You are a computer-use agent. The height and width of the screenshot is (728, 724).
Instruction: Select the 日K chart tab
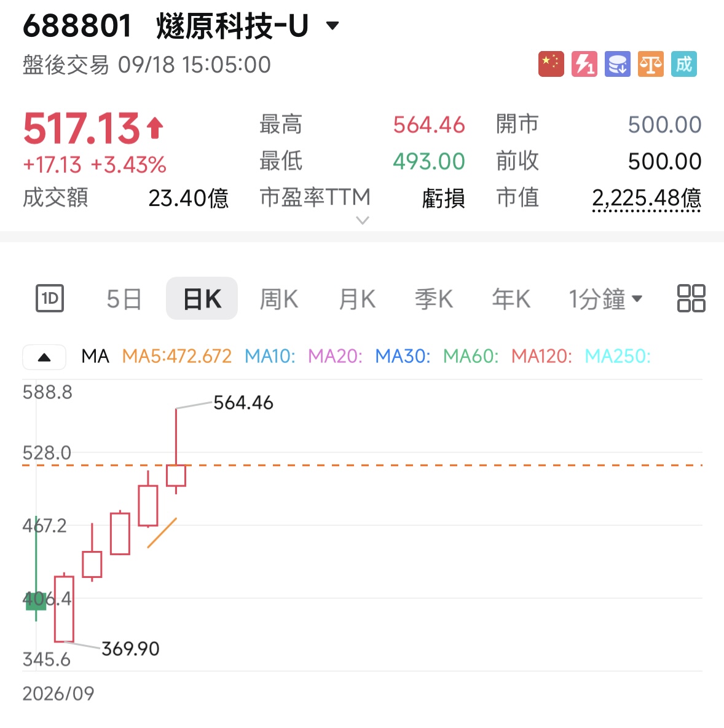[x=202, y=299]
